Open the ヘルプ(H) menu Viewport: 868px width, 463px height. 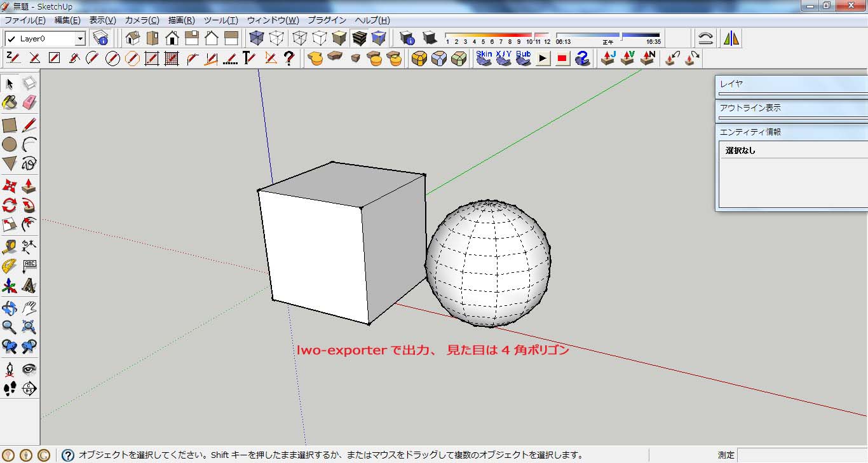[x=372, y=20]
